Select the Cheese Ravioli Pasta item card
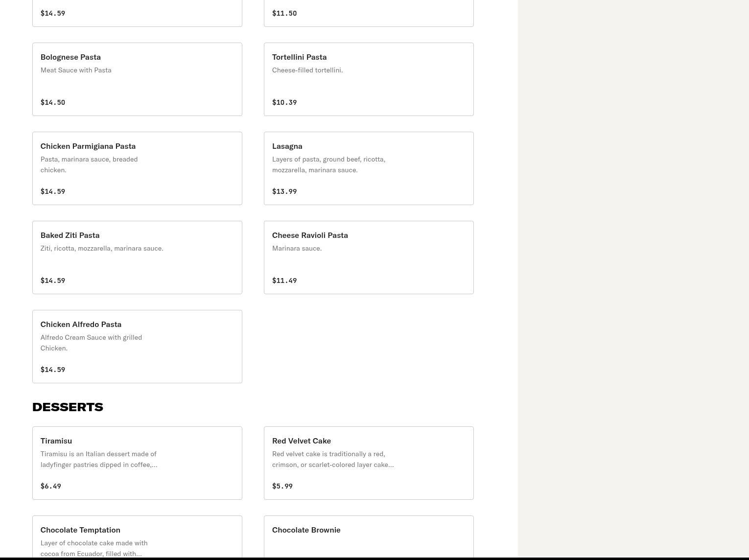Screen dimensions: 749x560 369,257
